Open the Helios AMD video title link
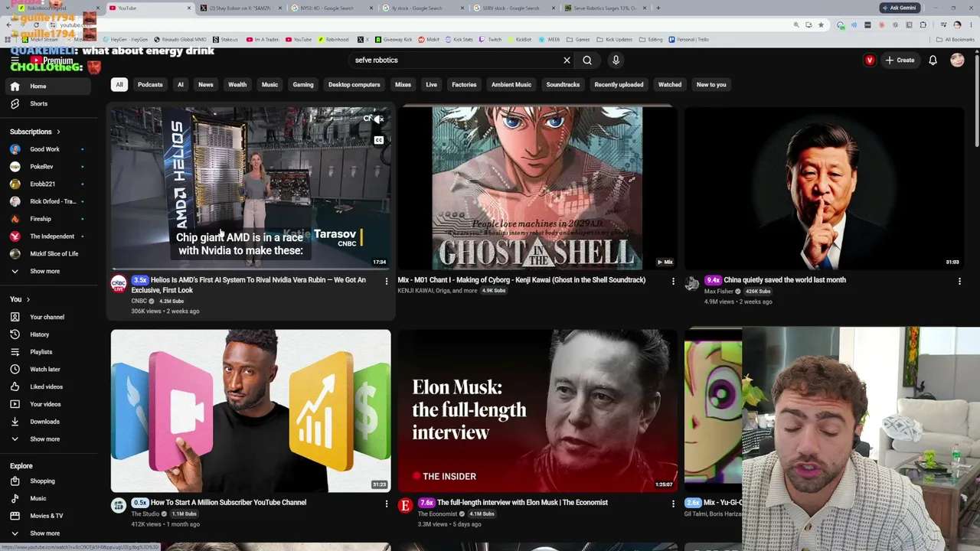This screenshot has height=551, width=980. pyautogui.click(x=249, y=285)
